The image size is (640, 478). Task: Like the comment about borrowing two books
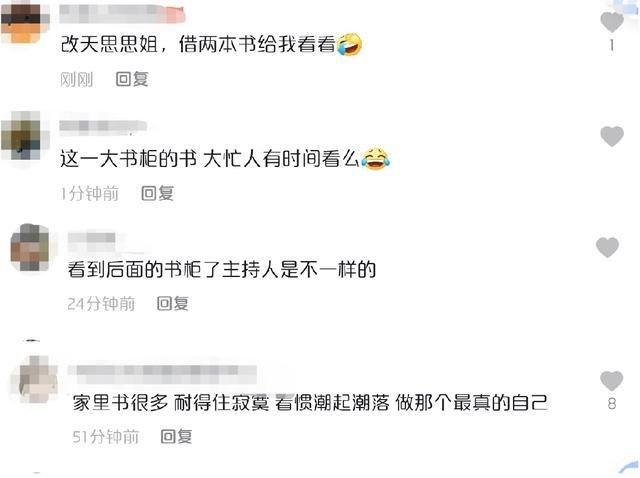pos(611,22)
